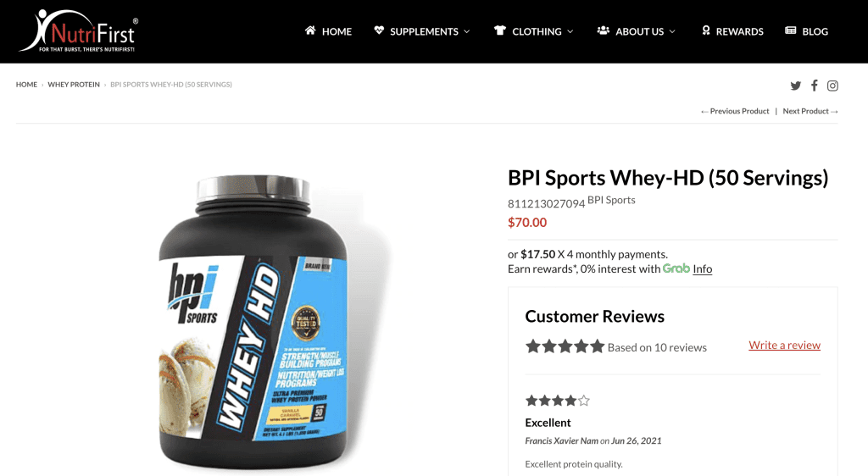Click the heart icon beside SUPPLEMENTS
This screenshot has height=476, width=868.
(379, 30)
